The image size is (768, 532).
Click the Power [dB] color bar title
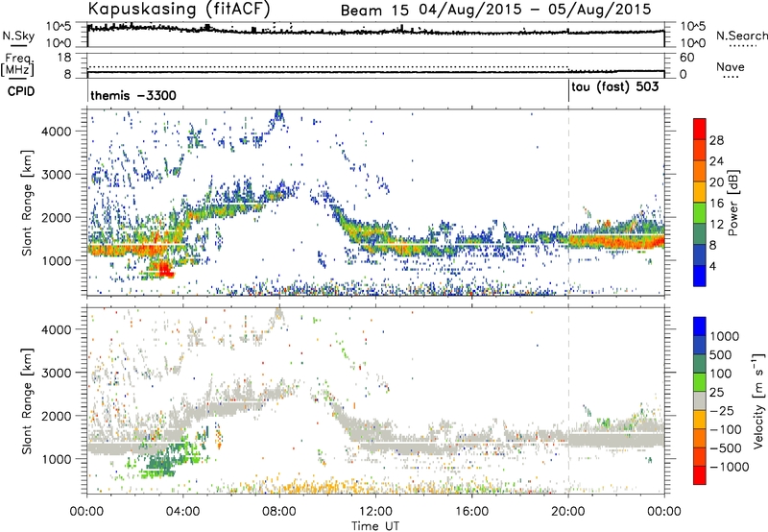coord(733,203)
